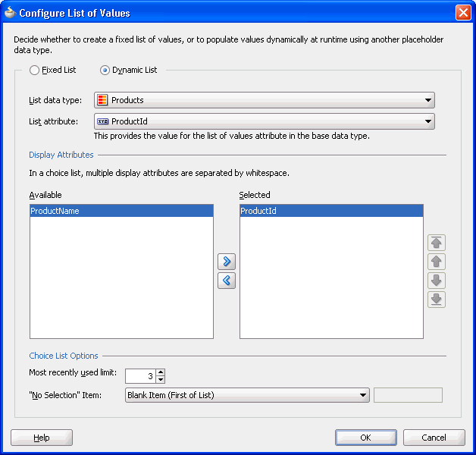Screen dimensions: 476x455
Task: Open Help for this dialog
Action: (42, 438)
